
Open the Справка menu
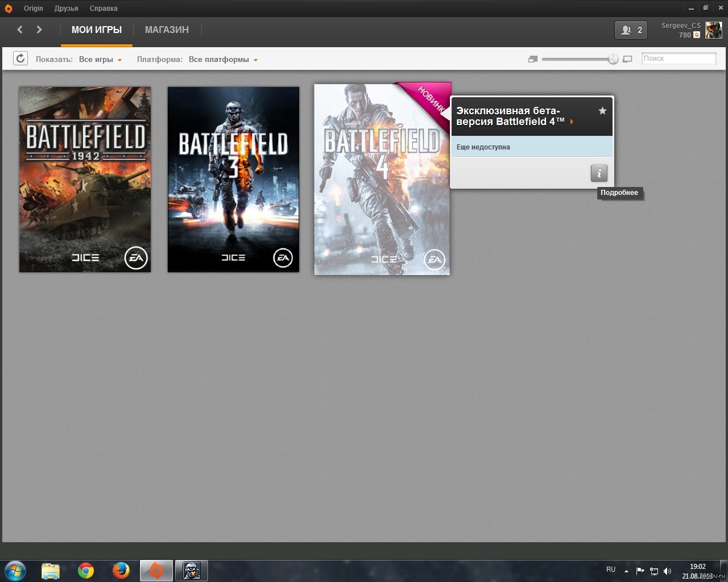click(104, 9)
